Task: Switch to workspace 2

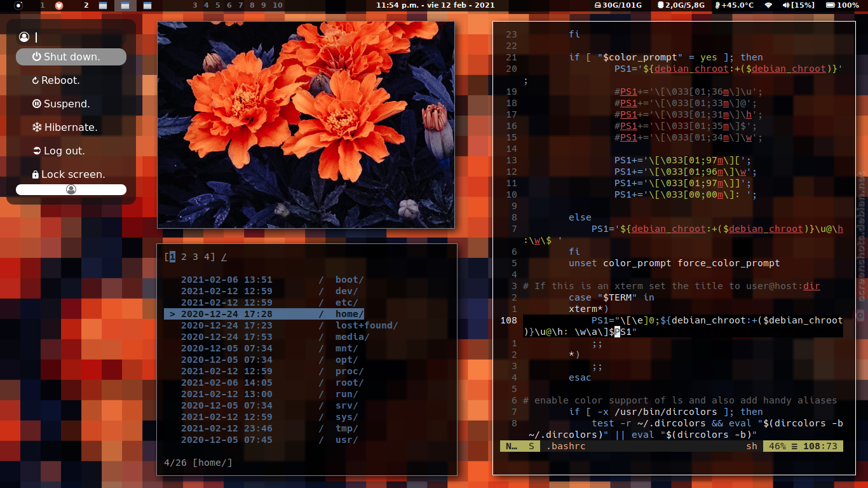Action: (86, 5)
